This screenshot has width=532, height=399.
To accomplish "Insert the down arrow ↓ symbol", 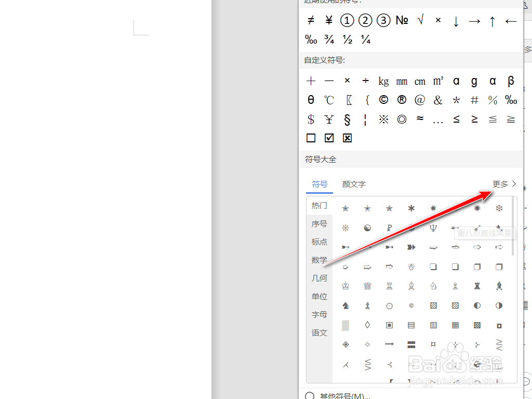I will (456, 21).
